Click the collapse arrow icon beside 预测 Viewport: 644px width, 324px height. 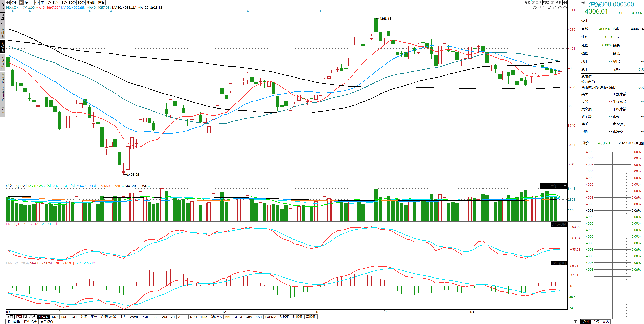click(565, 3)
